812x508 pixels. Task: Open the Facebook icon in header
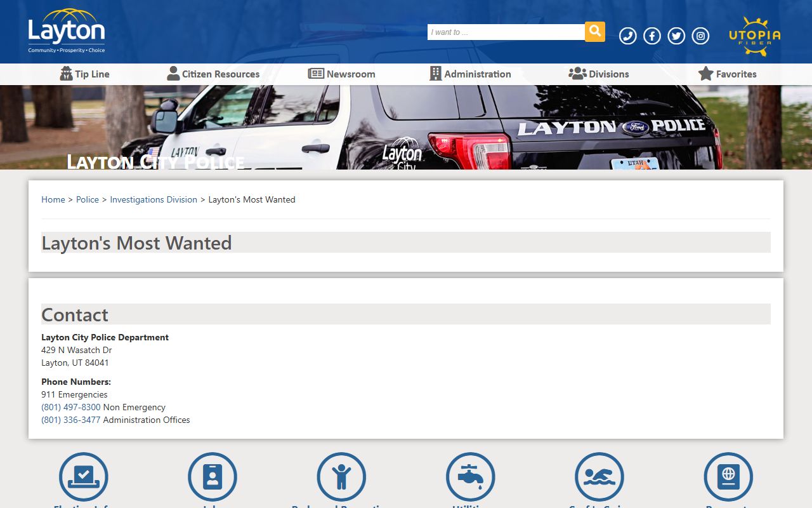[652, 36]
